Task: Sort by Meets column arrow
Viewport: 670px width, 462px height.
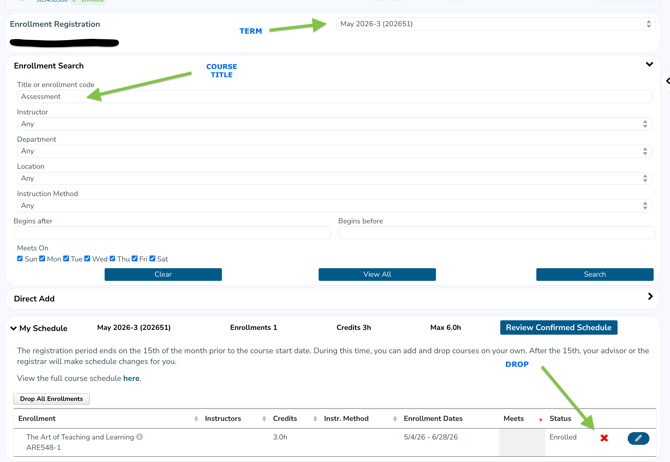Action: [x=541, y=419]
